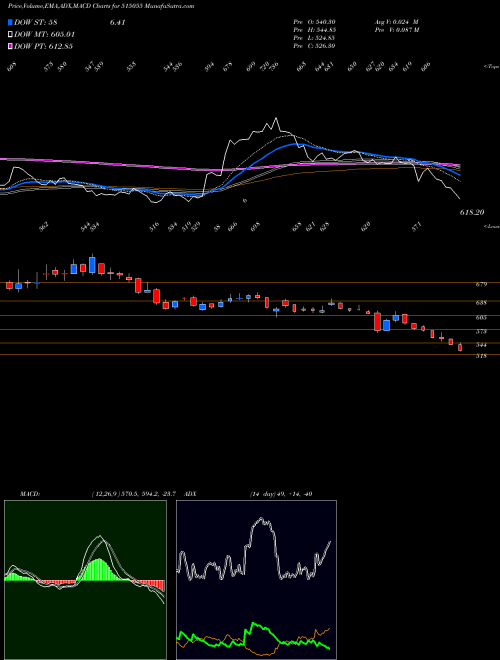Click the '<Tops' axis label
This screenshot has width=500, height=660.
(491, 67)
